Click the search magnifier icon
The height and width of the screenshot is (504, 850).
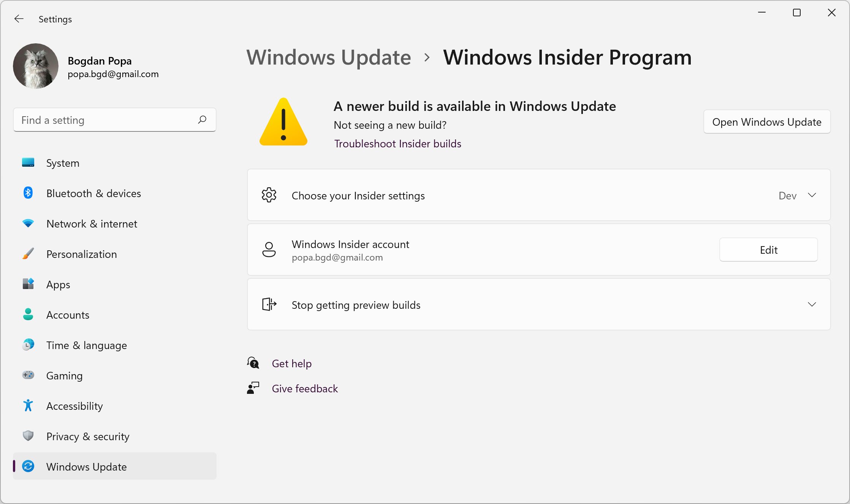[x=202, y=120]
